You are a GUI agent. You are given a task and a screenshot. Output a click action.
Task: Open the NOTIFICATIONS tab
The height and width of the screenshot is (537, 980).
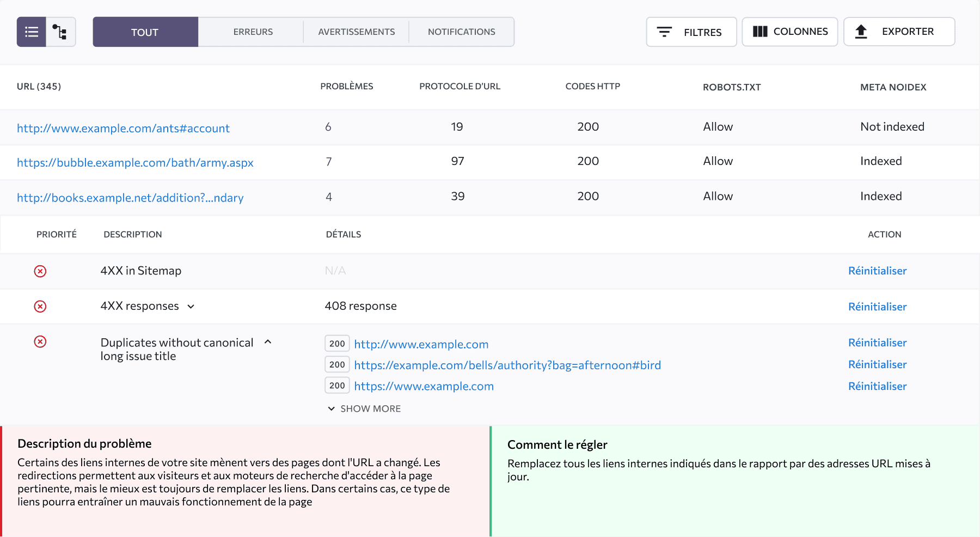click(x=462, y=32)
